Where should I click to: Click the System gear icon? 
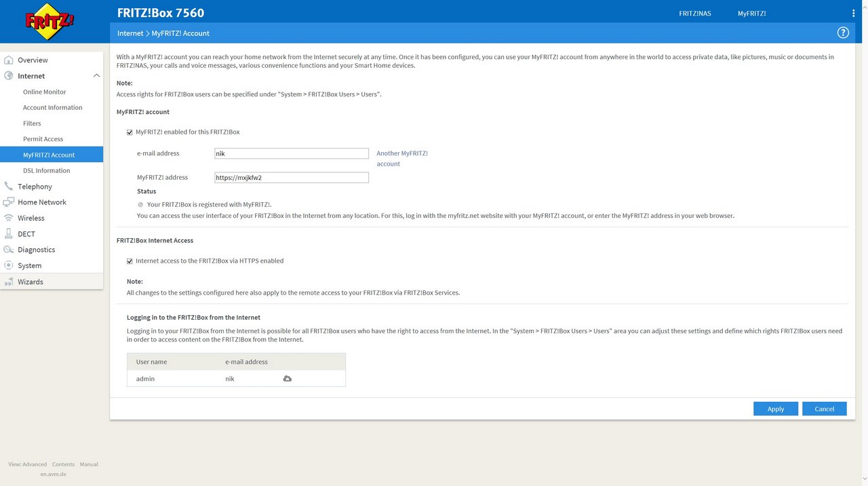pos(9,265)
